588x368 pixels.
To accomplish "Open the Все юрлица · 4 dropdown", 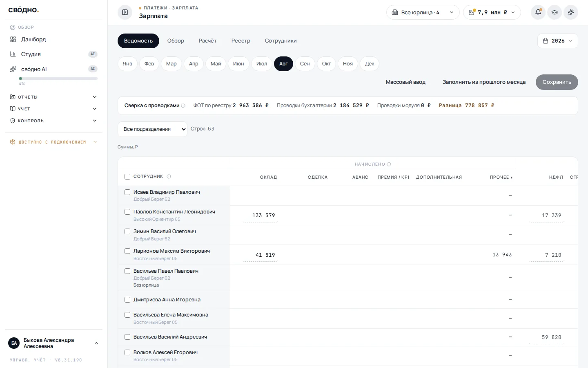I will click(423, 12).
